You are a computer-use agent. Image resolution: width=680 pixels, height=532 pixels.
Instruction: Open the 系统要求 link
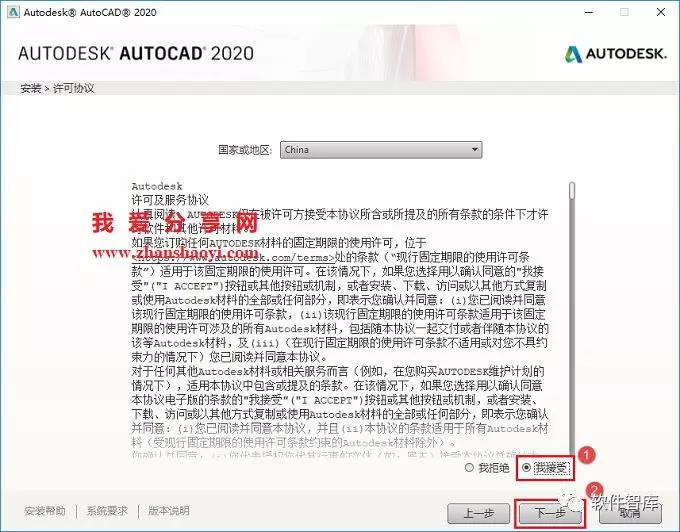[x=107, y=511]
